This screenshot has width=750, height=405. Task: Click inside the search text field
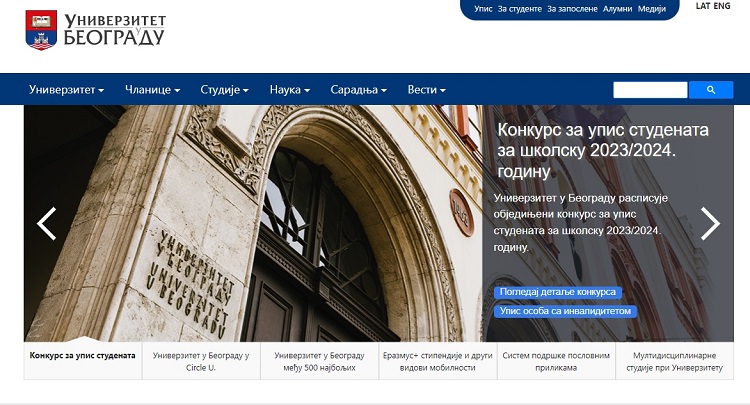click(650, 90)
